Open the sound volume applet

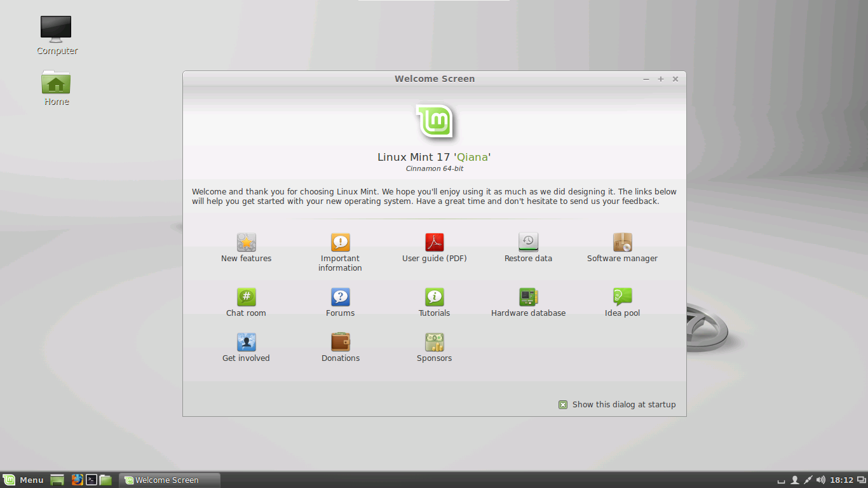821,480
